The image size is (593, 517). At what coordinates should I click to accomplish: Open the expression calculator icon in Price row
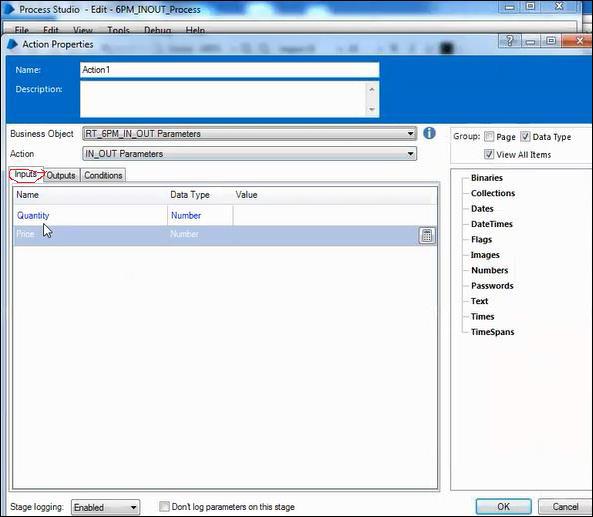[427, 235]
